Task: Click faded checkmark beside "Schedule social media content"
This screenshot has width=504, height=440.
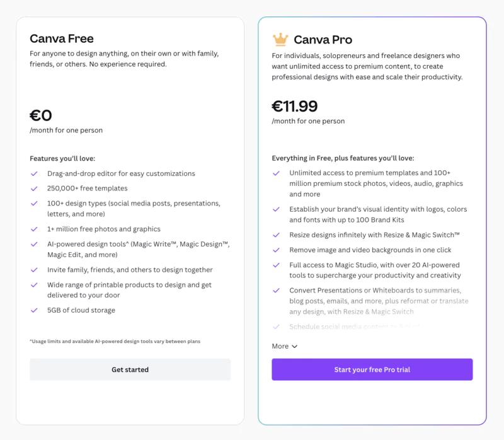Action: [x=276, y=326]
